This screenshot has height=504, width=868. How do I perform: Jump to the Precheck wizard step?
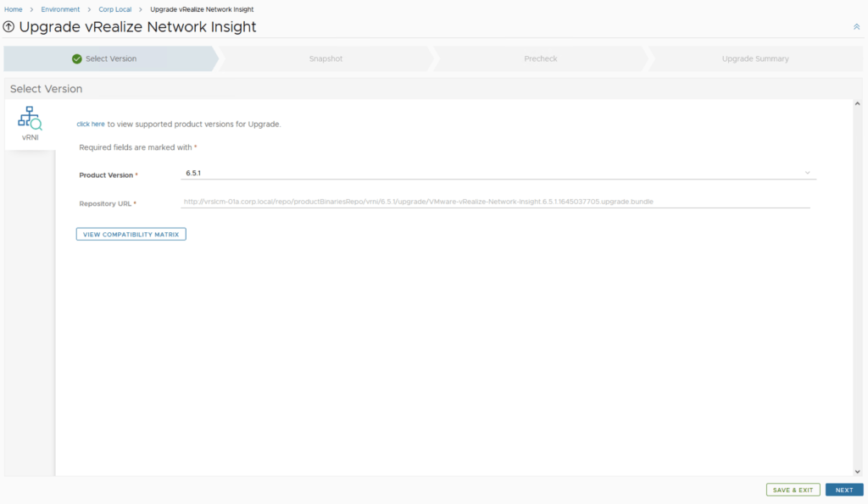coord(540,59)
